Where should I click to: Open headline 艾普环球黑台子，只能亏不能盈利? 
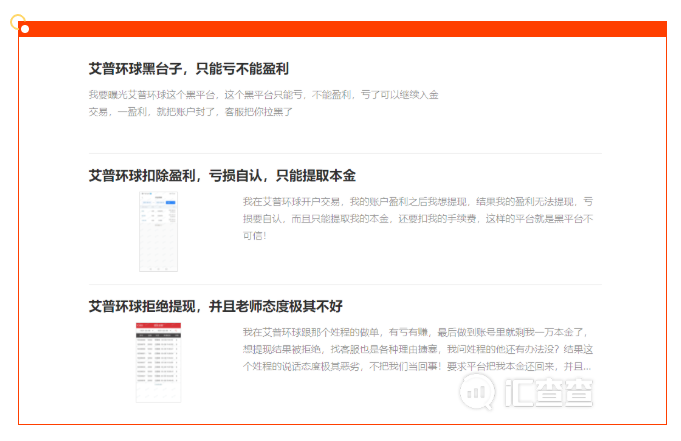tap(188, 69)
